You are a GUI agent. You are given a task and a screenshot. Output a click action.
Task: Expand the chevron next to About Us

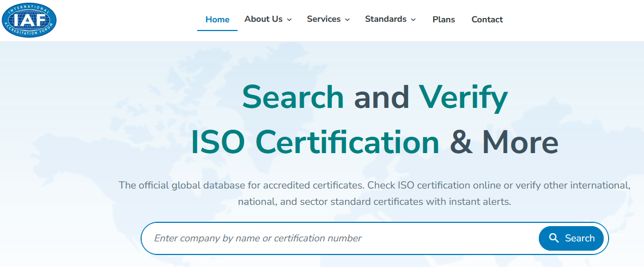(289, 20)
